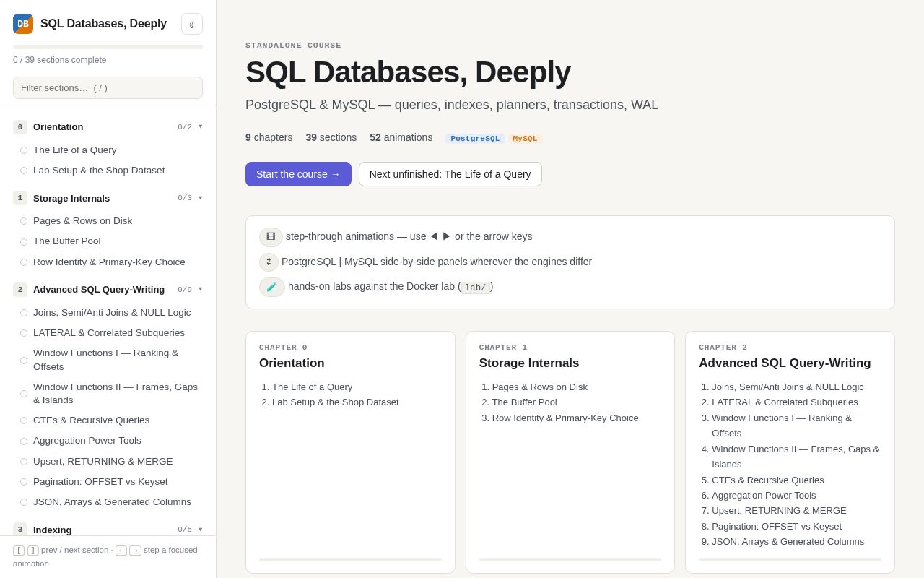Click the lab/ code label

476,288
